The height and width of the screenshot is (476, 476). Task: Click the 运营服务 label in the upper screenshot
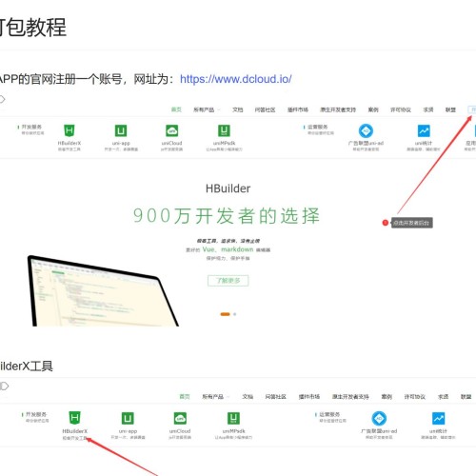[317, 127]
